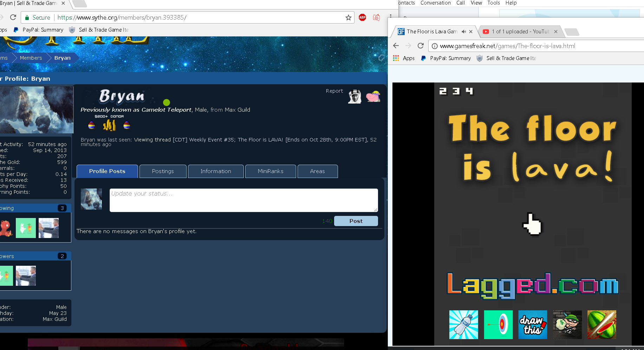Click the green online status dot
The image size is (644, 350).
click(167, 103)
